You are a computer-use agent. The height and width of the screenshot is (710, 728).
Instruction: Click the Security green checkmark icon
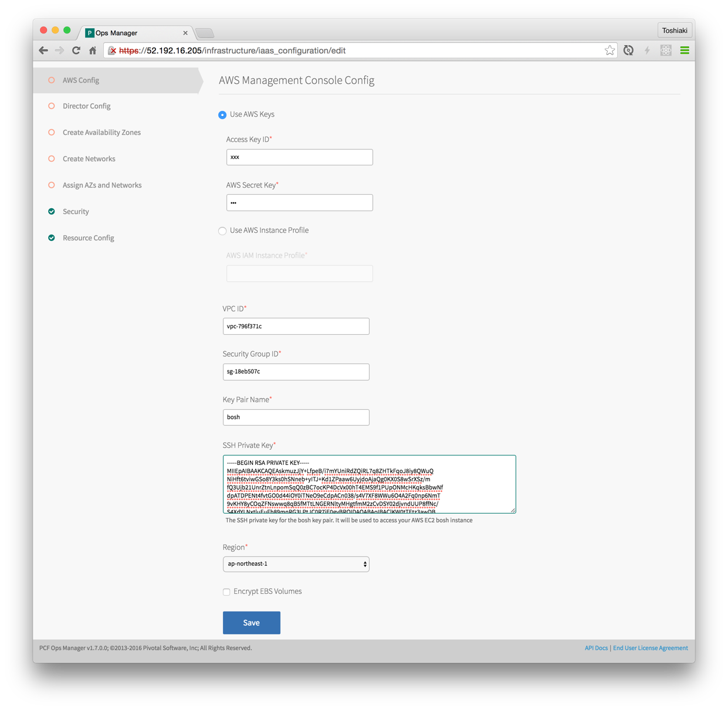[x=52, y=211]
